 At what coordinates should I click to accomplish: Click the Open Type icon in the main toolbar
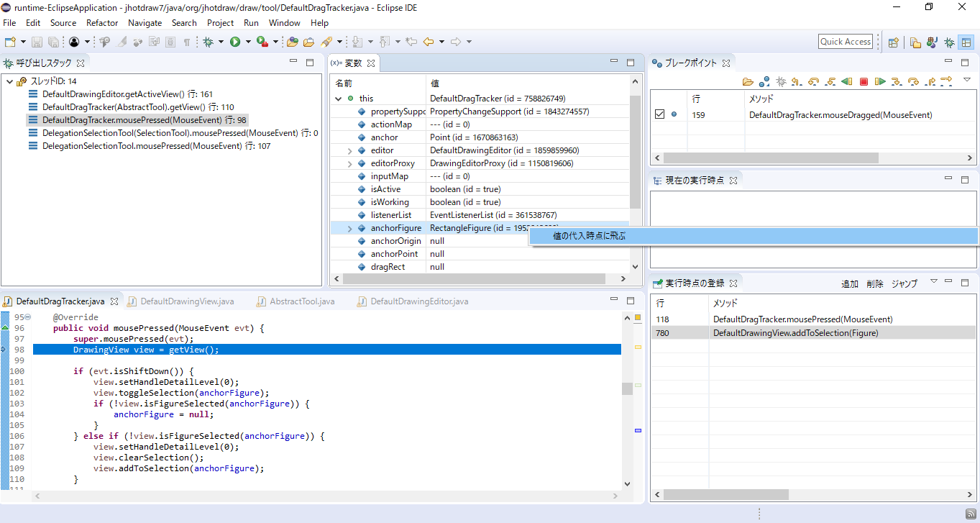pyautogui.click(x=293, y=42)
